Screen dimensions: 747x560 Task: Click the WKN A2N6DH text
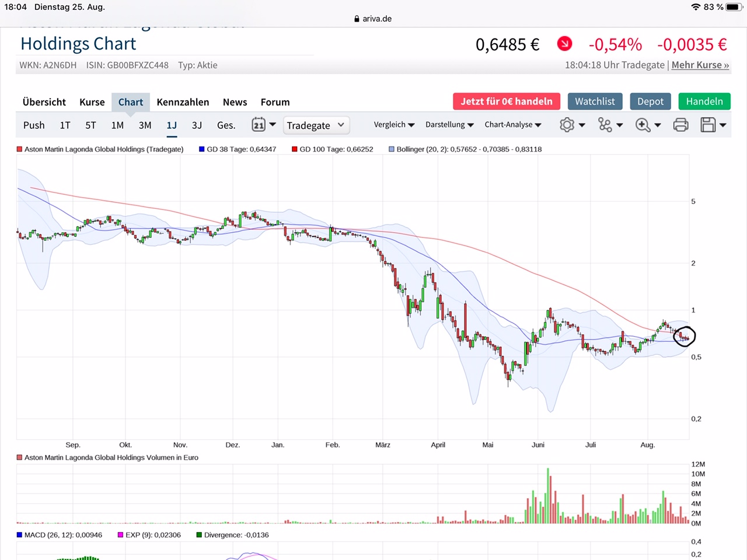point(48,65)
